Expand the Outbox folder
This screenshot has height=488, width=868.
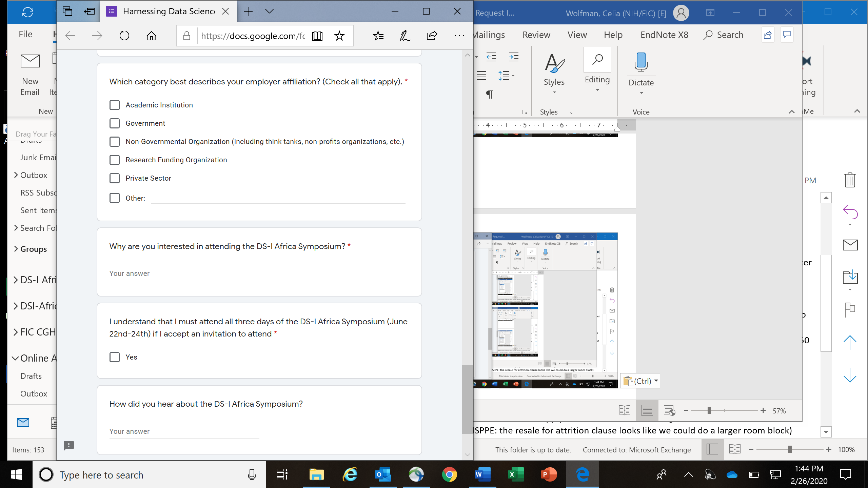pyautogui.click(x=16, y=175)
